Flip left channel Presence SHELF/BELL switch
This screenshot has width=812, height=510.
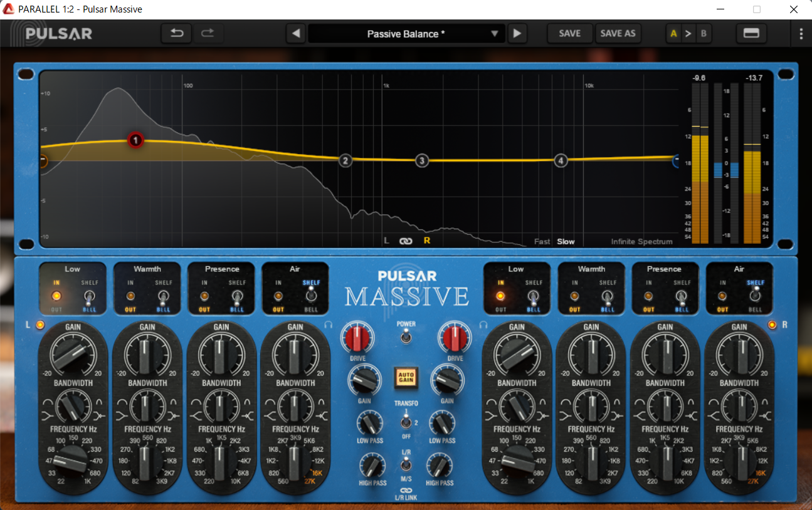pos(237,296)
